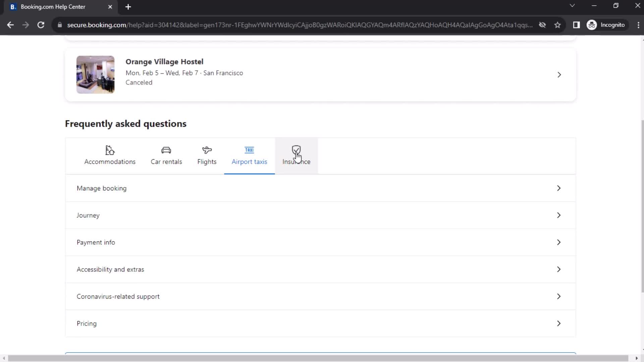The width and height of the screenshot is (644, 362).
Task: Click the back navigation arrow icon
Action: coord(10,25)
